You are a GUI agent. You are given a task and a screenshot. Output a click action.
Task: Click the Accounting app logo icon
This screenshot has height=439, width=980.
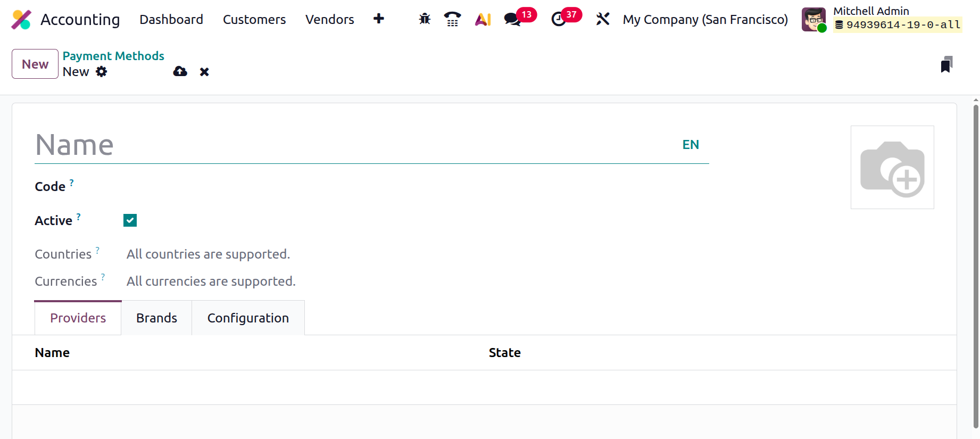coord(21,20)
